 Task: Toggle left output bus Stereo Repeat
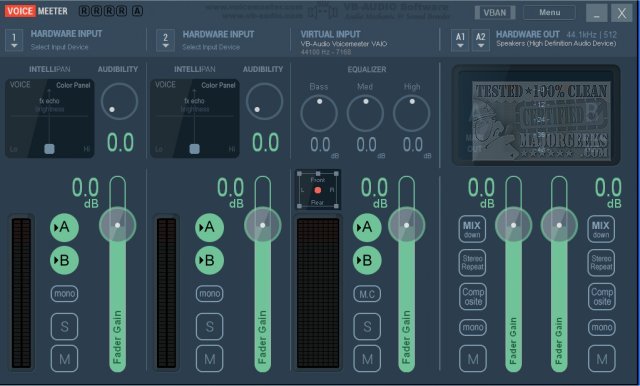pyautogui.click(x=472, y=263)
